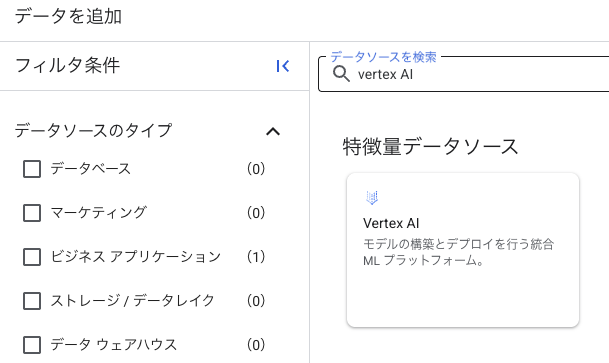Image resolution: width=609 pixels, height=363 pixels.
Task: Click the Vertex AI card description text
Action: click(x=458, y=252)
